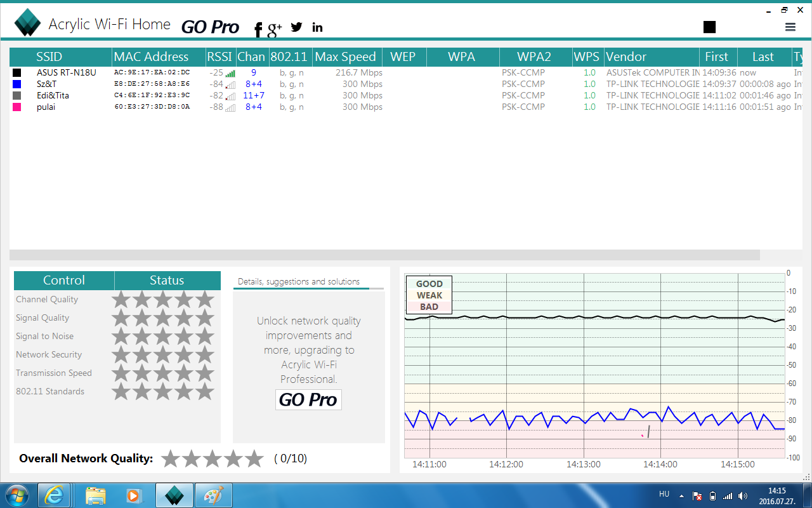This screenshot has width=812, height=508.
Task: Click Channel Quality row label
Action: coord(47,299)
